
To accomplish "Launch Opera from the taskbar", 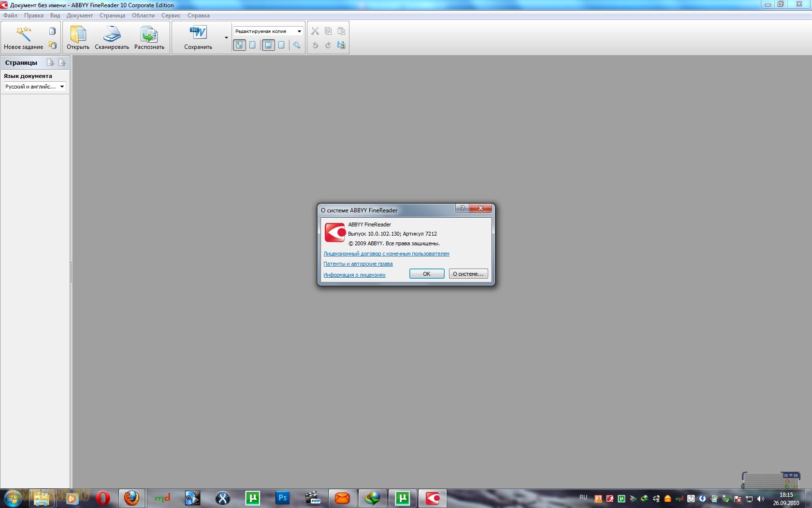I will click(x=102, y=498).
